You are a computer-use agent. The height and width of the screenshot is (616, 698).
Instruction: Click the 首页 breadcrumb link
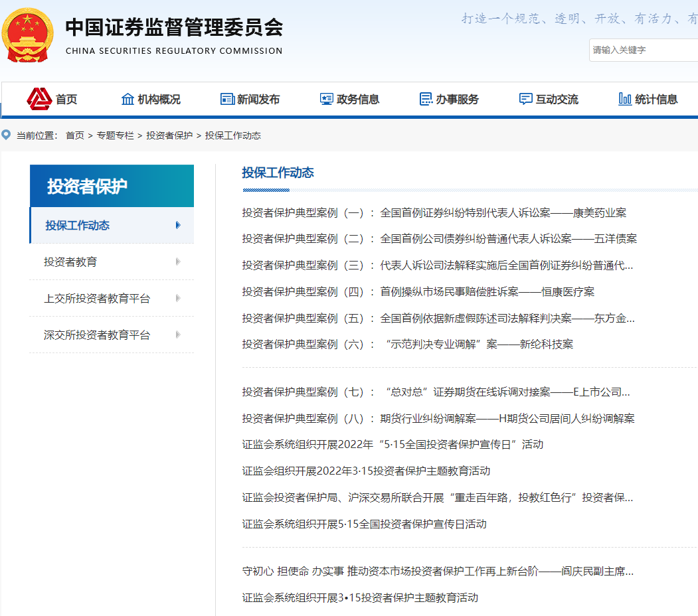[75, 135]
